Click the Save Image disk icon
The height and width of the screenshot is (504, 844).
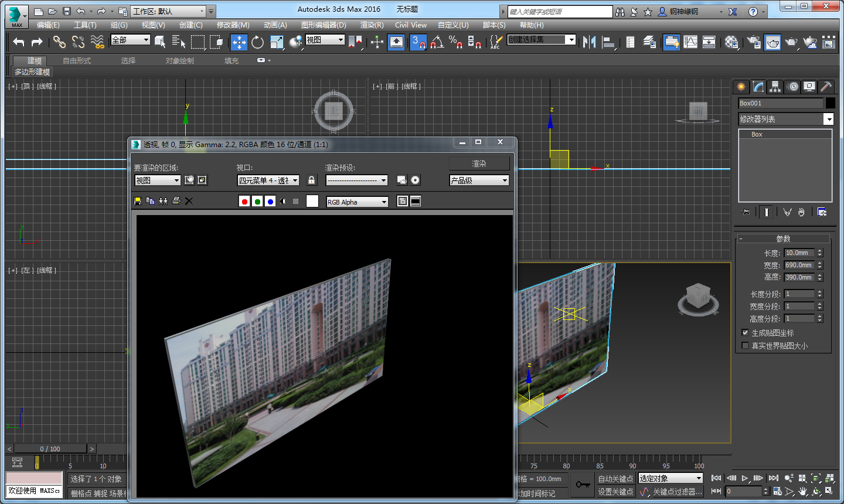138,201
